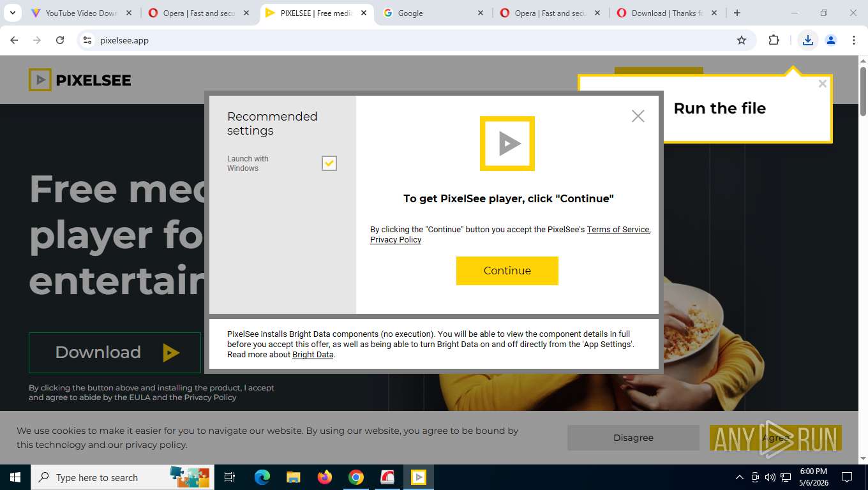Image resolution: width=868 pixels, height=490 pixels.
Task: View site information icon in address bar
Action: [x=88, y=40]
